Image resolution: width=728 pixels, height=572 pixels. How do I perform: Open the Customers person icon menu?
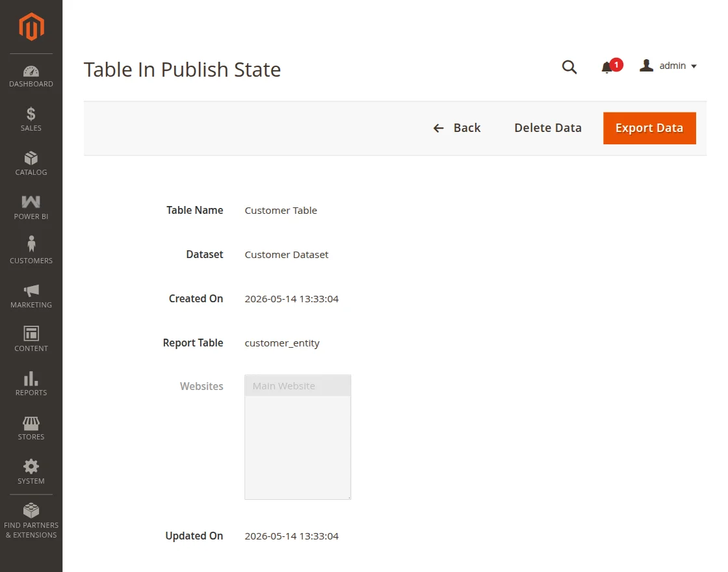pyautogui.click(x=31, y=244)
